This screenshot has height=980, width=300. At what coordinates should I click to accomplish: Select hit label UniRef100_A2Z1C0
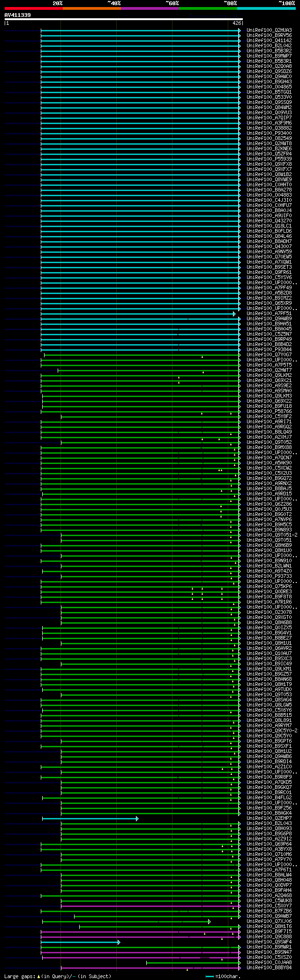point(269,767)
